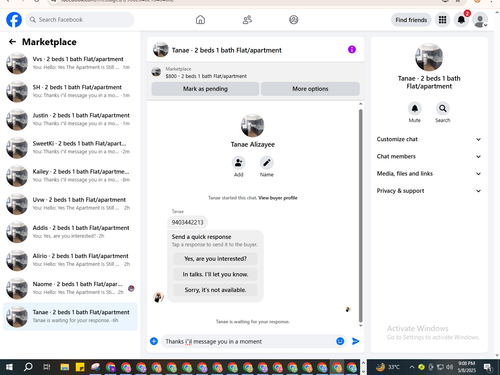Click the Find friends button
The width and height of the screenshot is (500, 375).
pyautogui.click(x=411, y=20)
